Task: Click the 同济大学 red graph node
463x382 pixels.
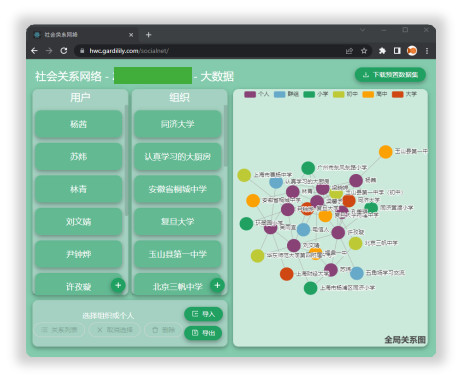Action: coord(349,200)
